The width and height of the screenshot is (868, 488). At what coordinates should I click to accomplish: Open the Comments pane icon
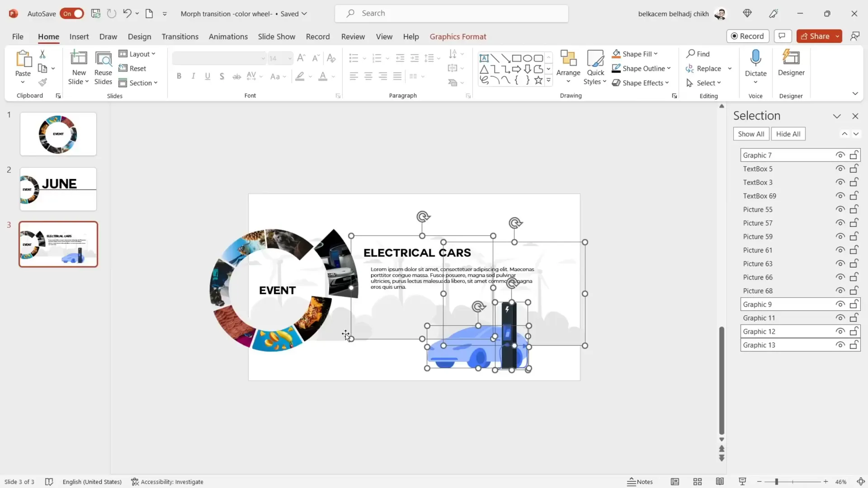(x=783, y=36)
